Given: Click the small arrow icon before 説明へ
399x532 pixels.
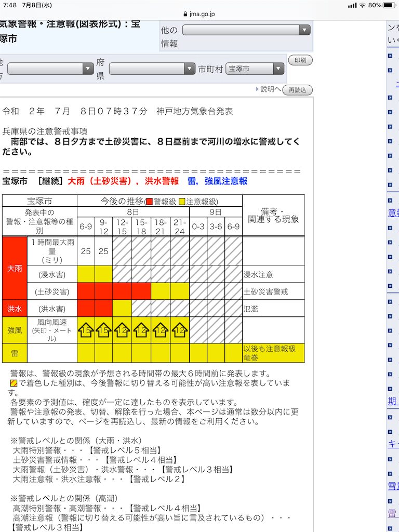Looking at the screenshot, I should (257, 89).
